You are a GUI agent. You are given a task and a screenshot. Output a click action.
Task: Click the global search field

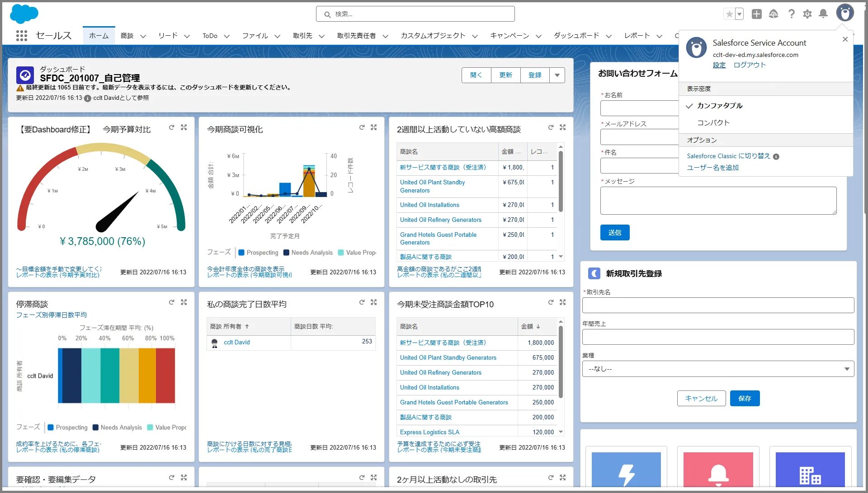point(415,14)
